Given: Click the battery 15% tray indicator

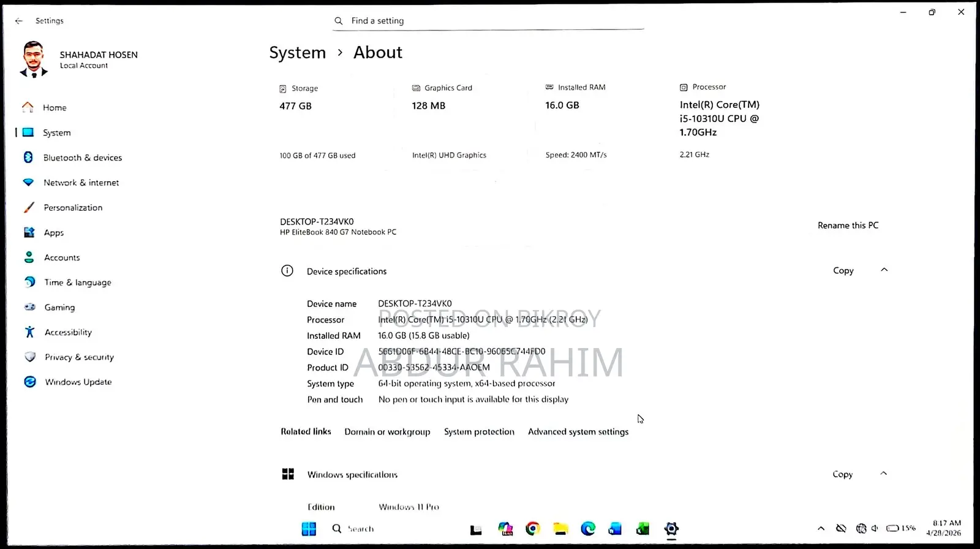Looking at the screenshot, I should point(901,528).
